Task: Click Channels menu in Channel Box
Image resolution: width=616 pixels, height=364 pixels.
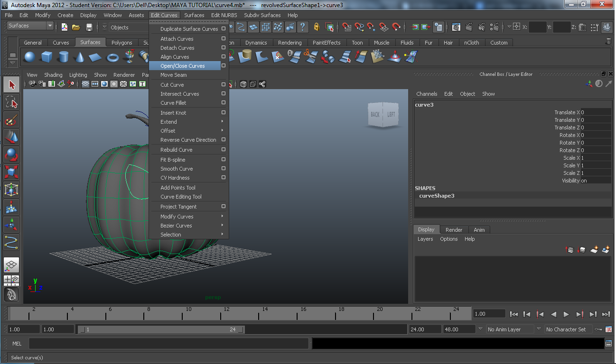Action: click(x=427, y=94)
